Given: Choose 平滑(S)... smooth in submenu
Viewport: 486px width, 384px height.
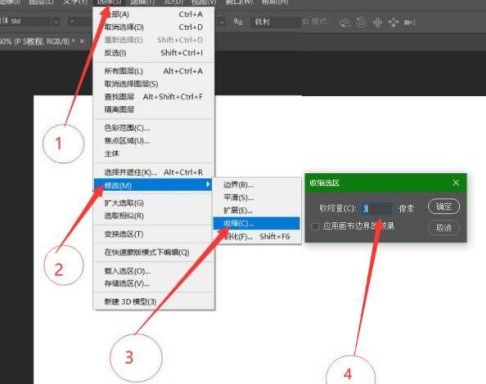Looking at the screenshot, I should tap(257, 198).
